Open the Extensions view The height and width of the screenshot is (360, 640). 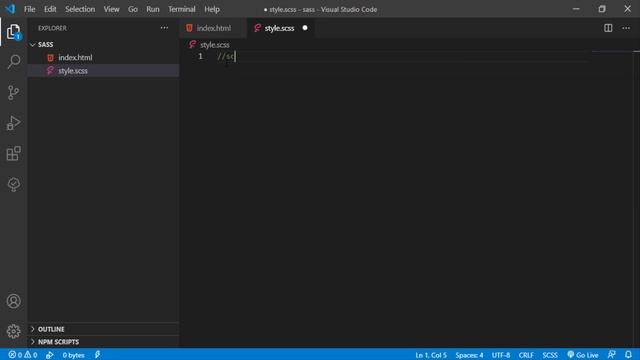point(13,154)
